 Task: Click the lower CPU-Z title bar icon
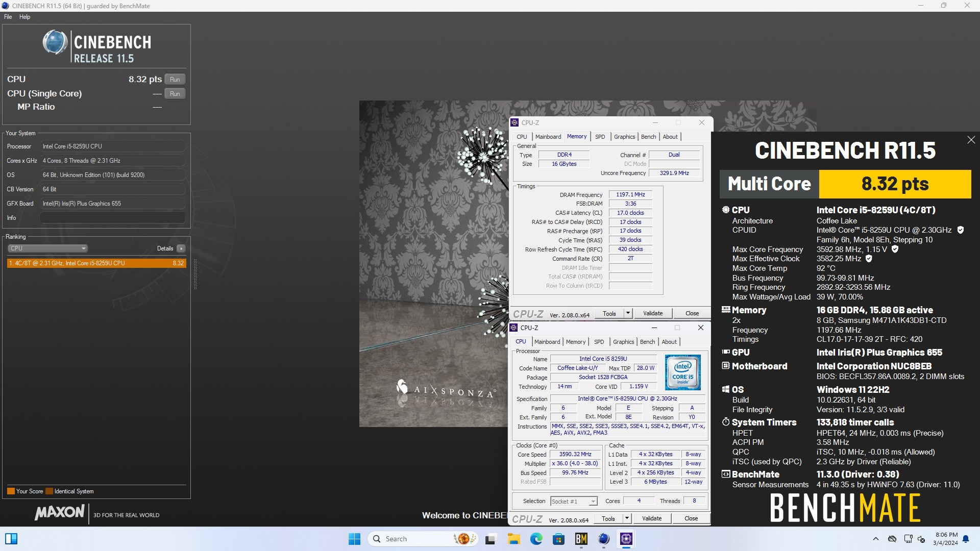click(x=514, y=328)
